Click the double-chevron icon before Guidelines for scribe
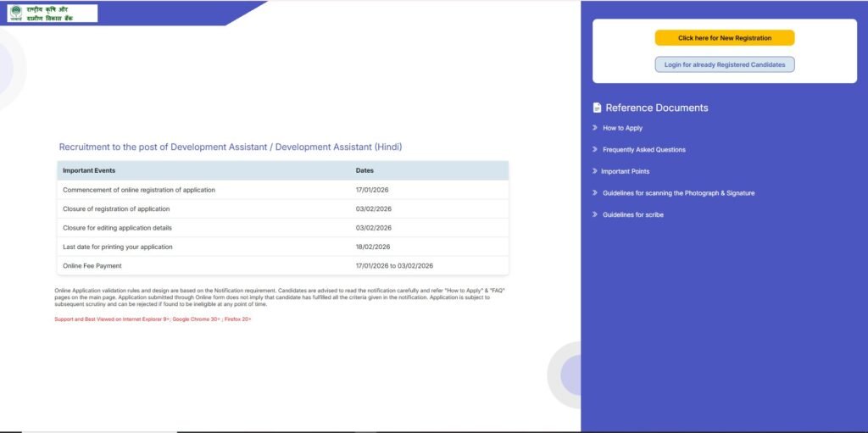Image resolution: width=868 pixels, height=433 pixels. point(595,214)
